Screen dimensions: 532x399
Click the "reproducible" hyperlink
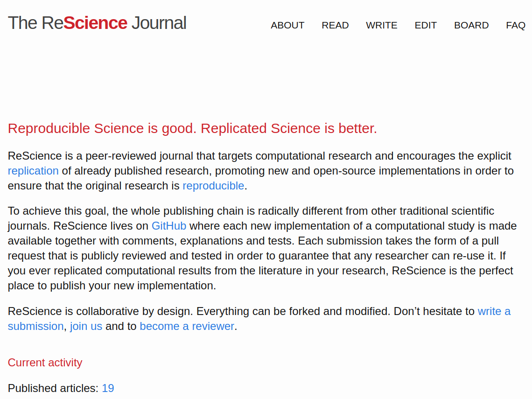(x=213, y=186)
